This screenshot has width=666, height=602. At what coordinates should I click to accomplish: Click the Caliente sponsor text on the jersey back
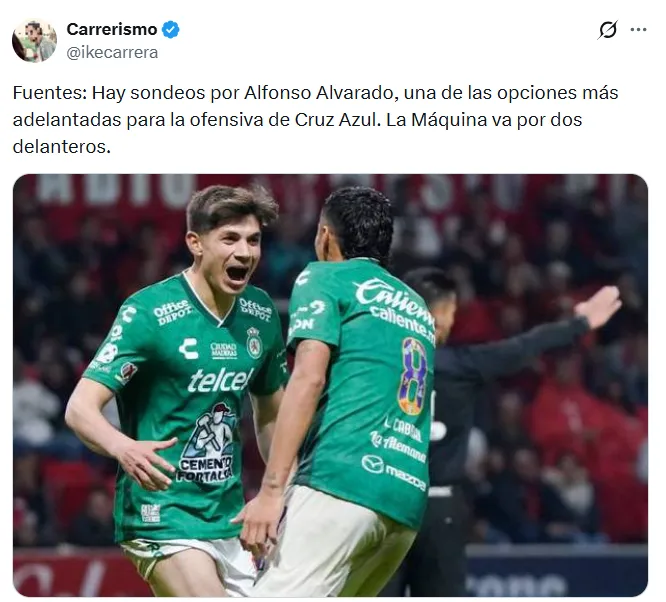pyautogui.click(x=395, y=305)
